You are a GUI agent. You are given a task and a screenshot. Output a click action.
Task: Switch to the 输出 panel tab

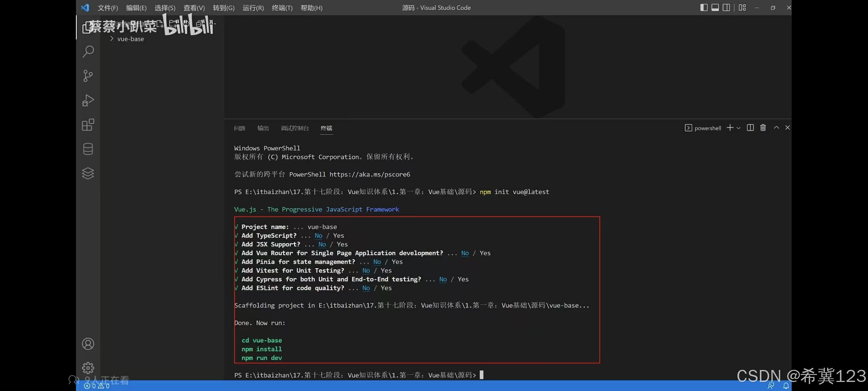[x=263, y=128]
